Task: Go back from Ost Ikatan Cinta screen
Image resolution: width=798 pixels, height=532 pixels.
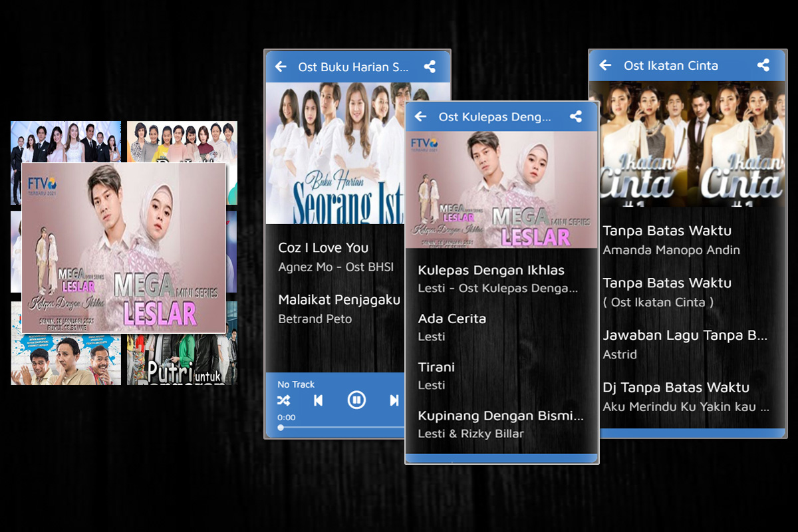Action: (x=605, y=65)
